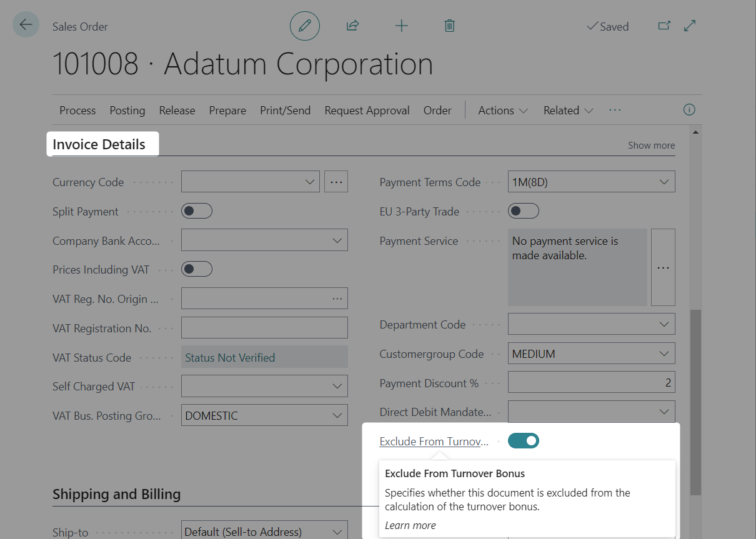Open the page in a new window
This screenshot has height=539, width=756.
pyautogui.click(x=664, y=26)
